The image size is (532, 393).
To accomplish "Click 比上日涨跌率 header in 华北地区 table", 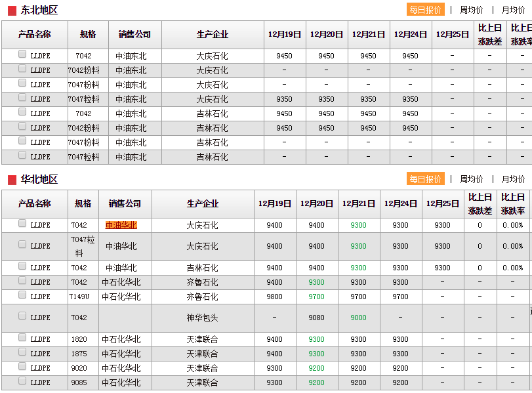I will [513, 204].
